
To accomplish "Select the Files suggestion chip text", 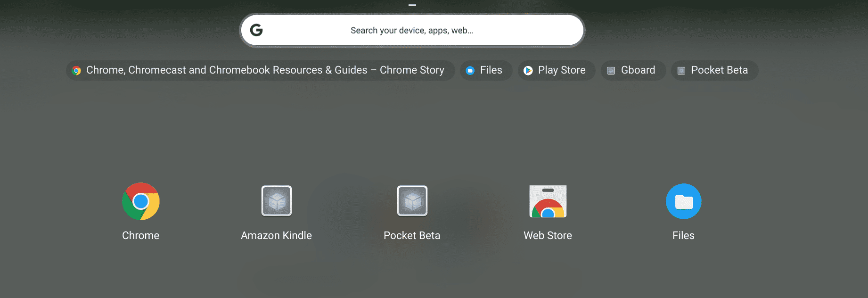I will (491, 70).
